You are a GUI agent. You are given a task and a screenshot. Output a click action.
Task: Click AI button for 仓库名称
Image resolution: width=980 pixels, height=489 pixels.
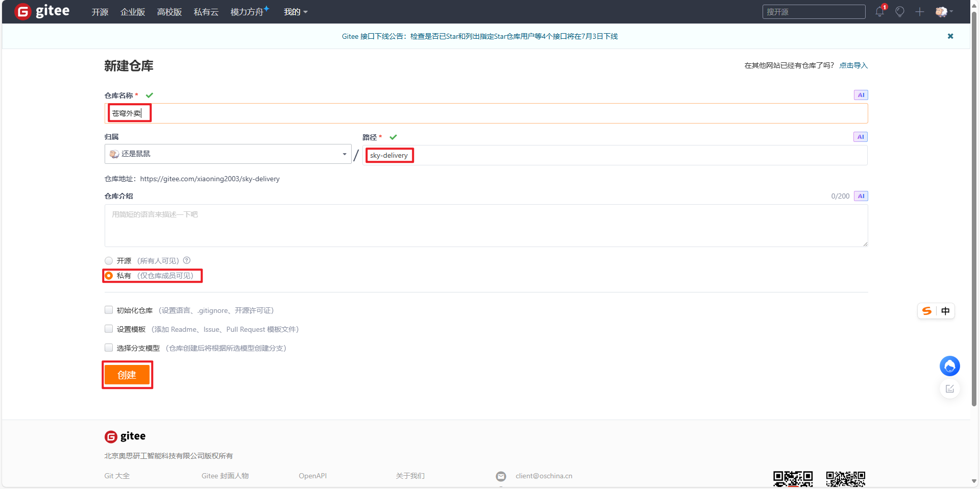[x=861, y=95]
